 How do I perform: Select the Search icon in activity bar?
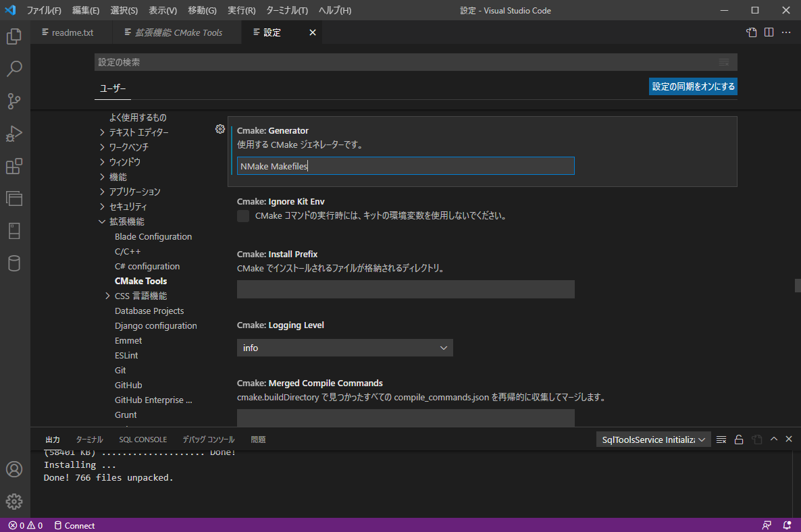15,69
